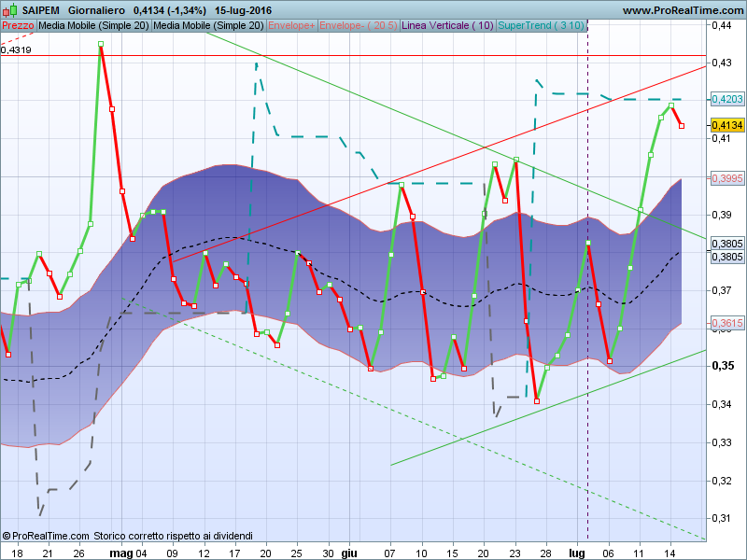Viewport: 747px width, 560px height.
Task: Click the 0,4319 horizontal line label
Action: 16,50
